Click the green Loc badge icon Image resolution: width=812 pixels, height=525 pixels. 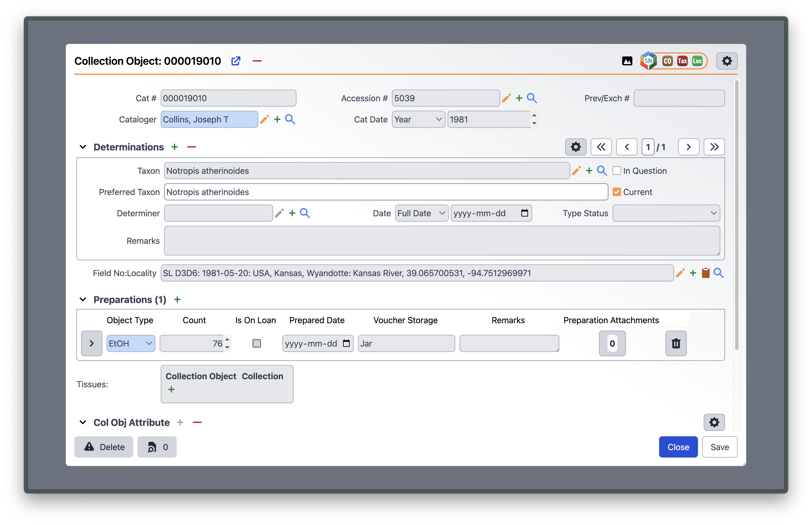click(697, 61)
